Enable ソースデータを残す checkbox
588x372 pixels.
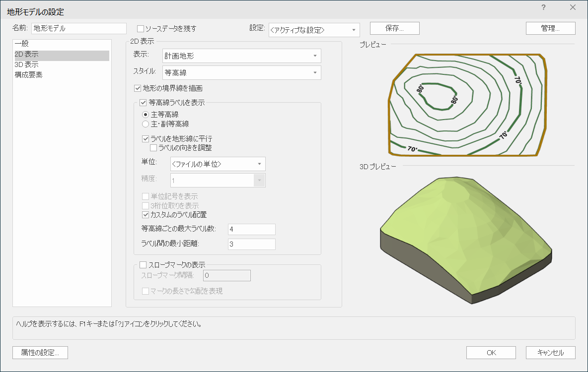(141, 29)
